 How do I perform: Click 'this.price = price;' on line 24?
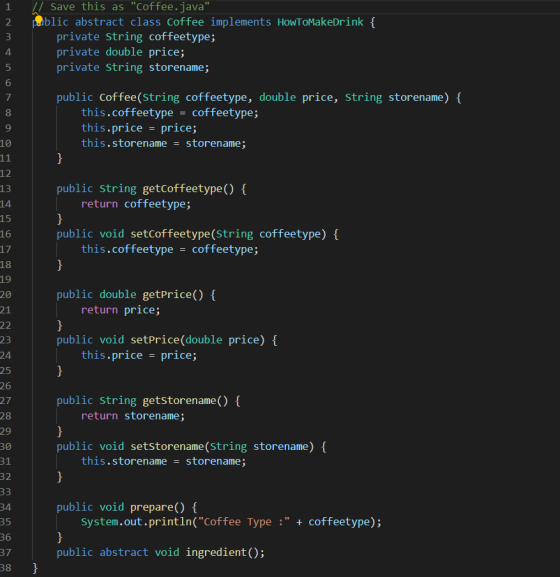(139, 355)
